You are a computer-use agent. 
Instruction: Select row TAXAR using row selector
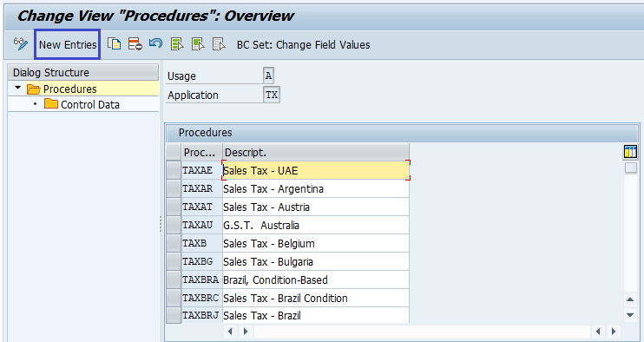pos(174,188)
